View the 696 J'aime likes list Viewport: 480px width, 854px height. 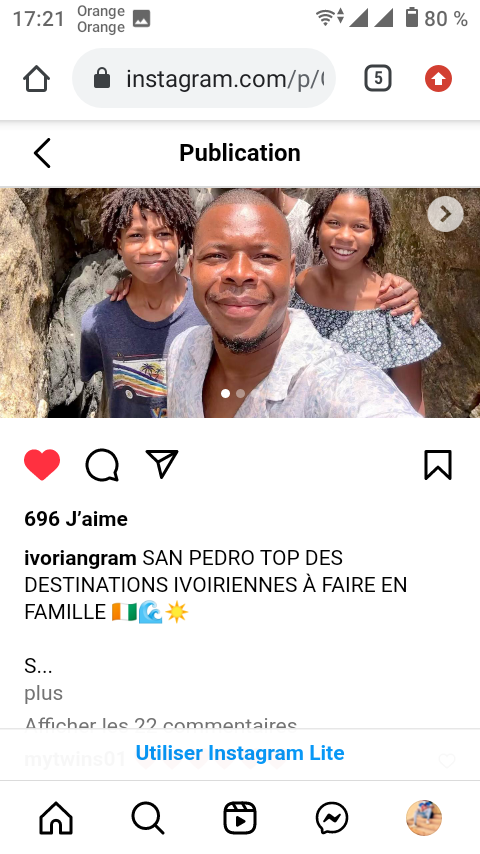[x=76, y=518]
